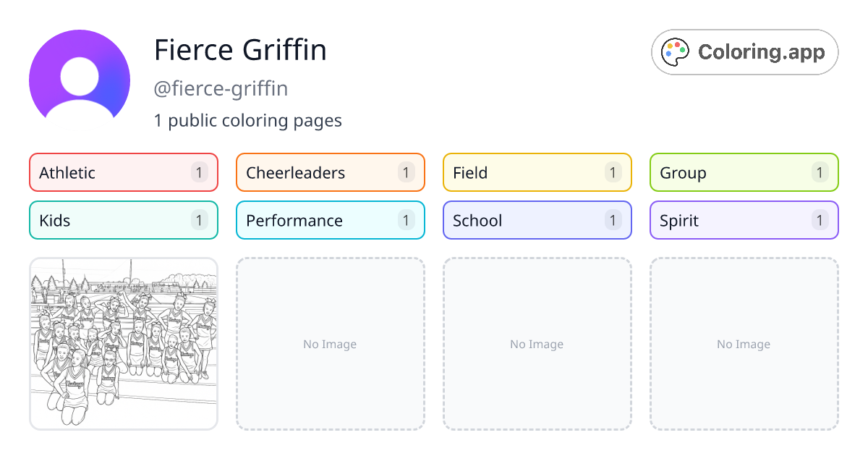Select the Performance category tag

[330, 220]
